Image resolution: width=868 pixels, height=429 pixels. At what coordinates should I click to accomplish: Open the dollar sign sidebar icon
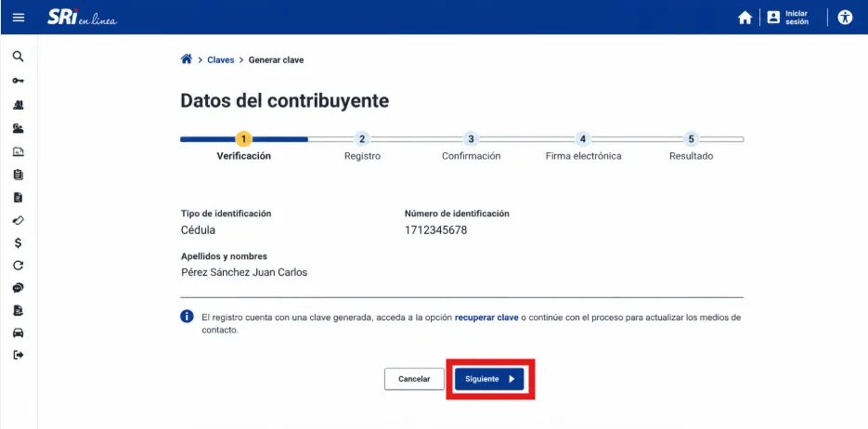tap(19, 243)
